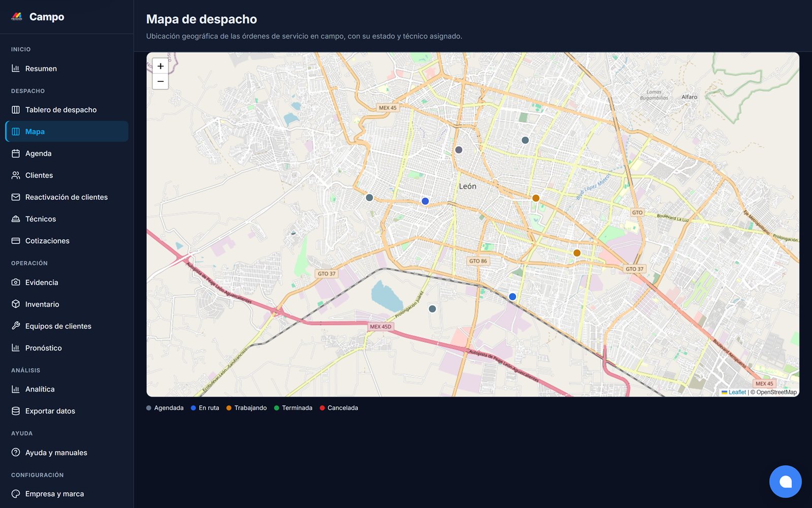Click the Campo logo icon
This screenshot has width=812, height=508.
point(17,17)
